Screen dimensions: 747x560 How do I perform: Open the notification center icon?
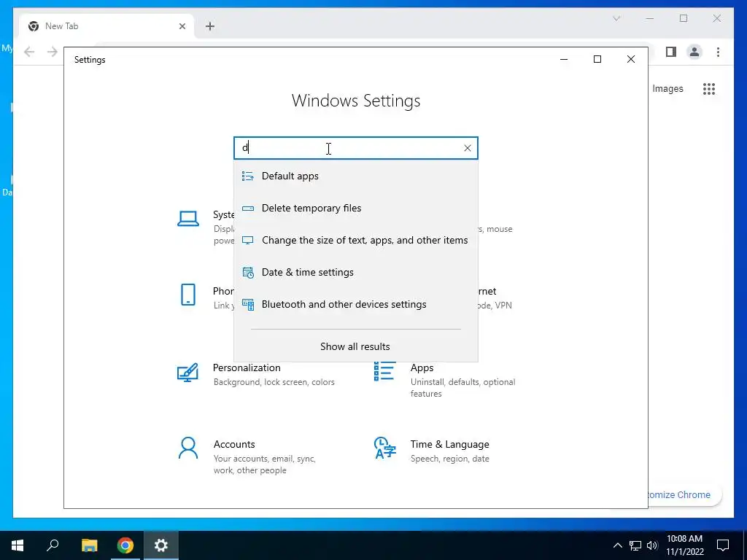coord(723,545)
